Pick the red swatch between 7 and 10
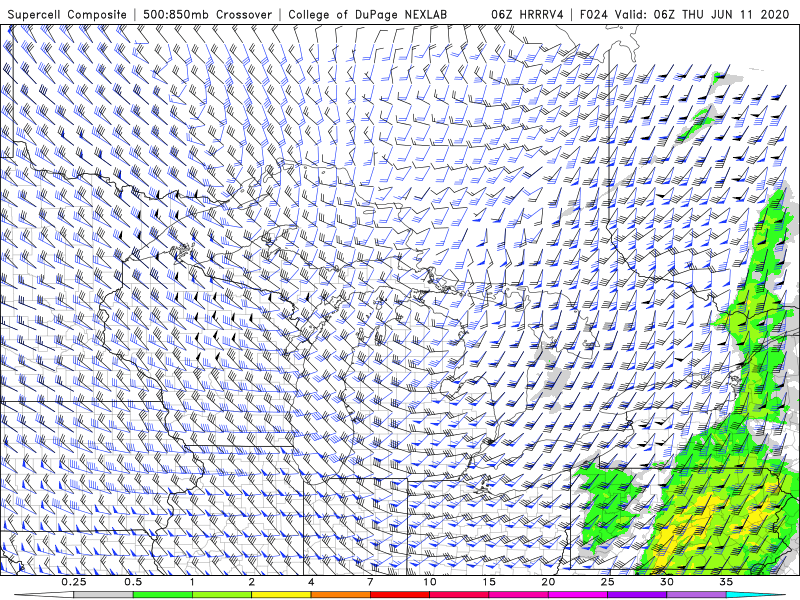800x600 pixels. point(399,595)
